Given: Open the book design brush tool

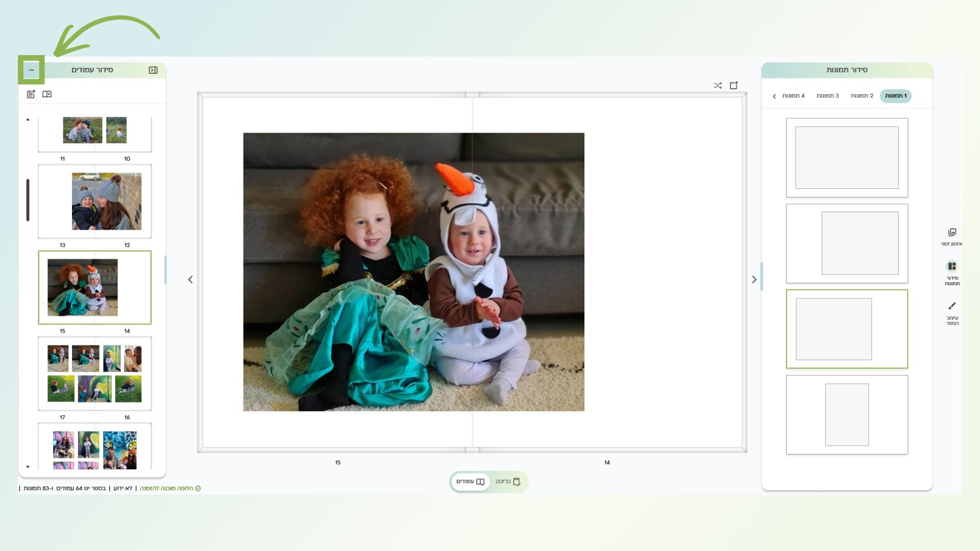Looking at the screenshot, I should pos(952,313).
